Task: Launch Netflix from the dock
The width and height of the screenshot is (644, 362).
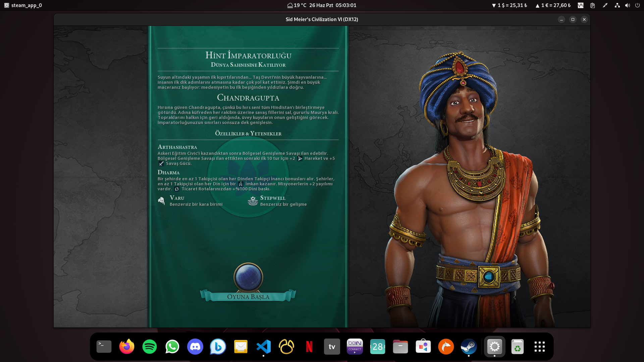Action: [x=309, y=347]
